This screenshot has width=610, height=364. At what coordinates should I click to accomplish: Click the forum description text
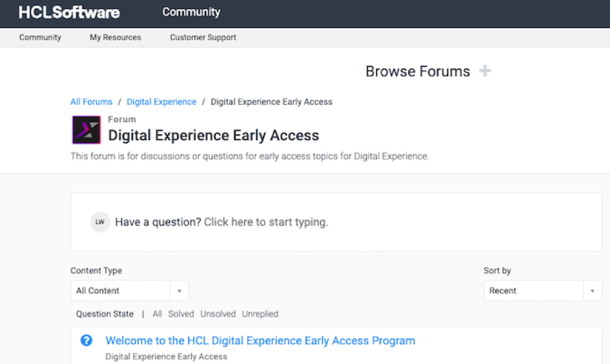(x=250, y=156)
